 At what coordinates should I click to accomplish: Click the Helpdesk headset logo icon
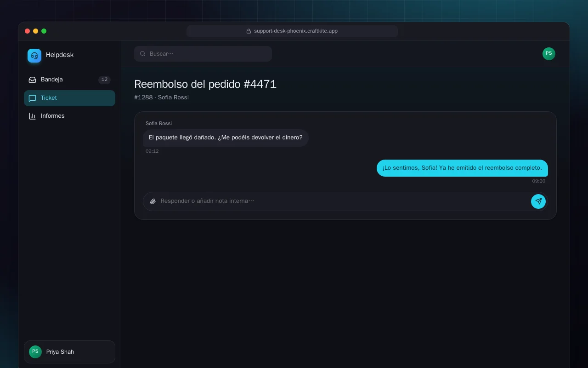click(x=34, y=56)
